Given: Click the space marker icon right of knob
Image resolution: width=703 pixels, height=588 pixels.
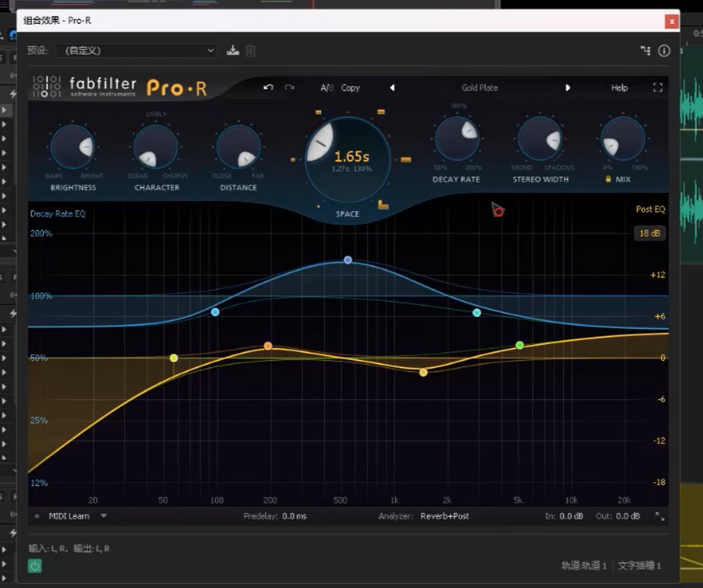Looking at the screenshot, I should [406, 159].
